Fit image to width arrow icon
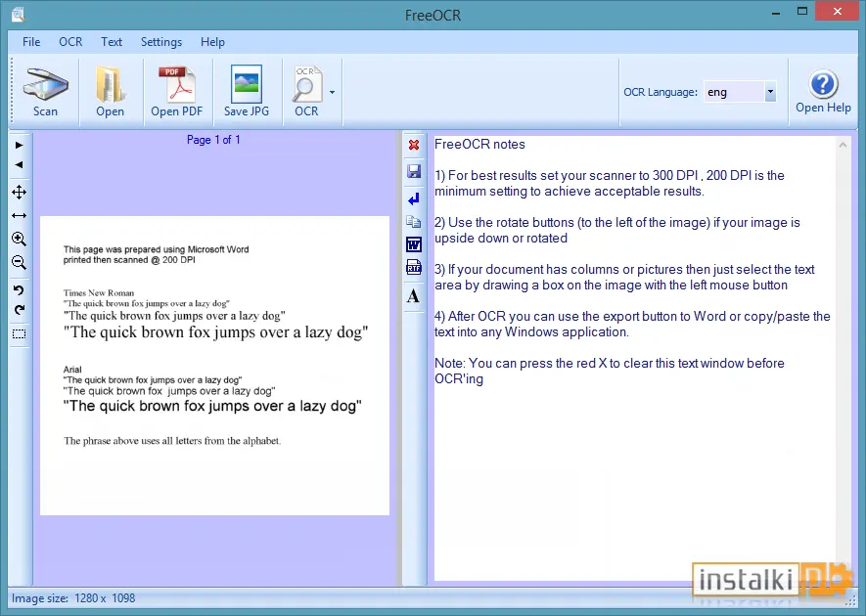The width and height of the screenshot is (866, 616). click(20, 216)
